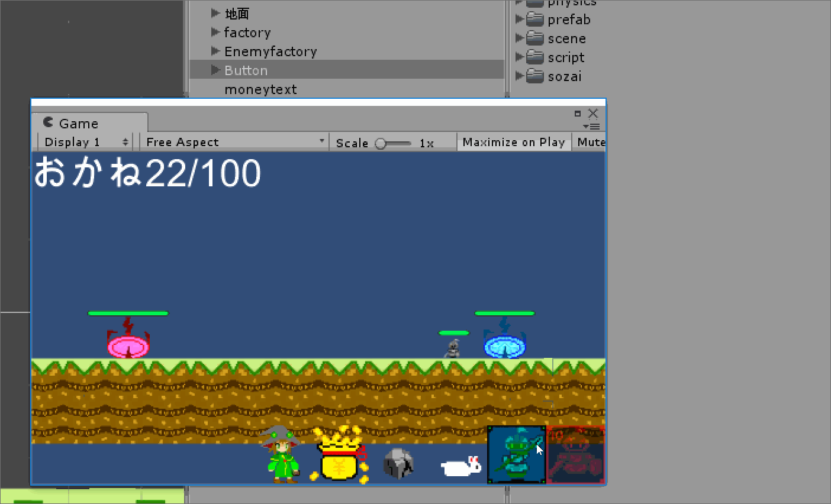The width and height of the screenshot is (831, 504).
Task: Open the Game panel options menu icon
Action: [x=591, y=126]
